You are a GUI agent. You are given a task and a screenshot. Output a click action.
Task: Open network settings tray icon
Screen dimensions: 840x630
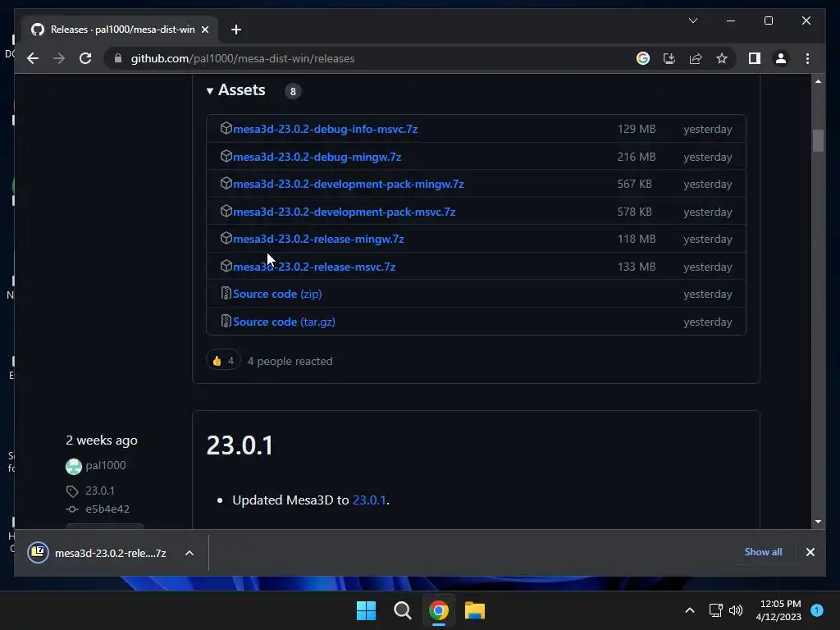tap(715, 610)
